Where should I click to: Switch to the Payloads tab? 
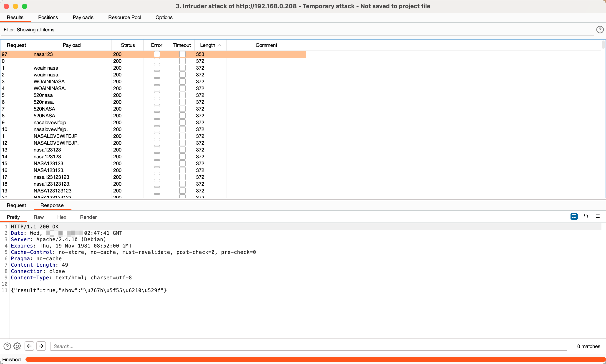(83, 18)
